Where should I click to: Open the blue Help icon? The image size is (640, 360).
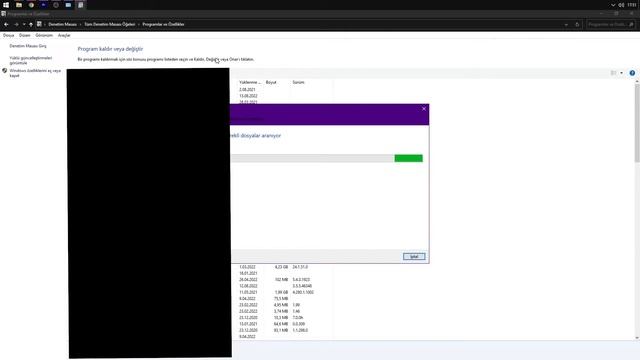pos(632,73)
